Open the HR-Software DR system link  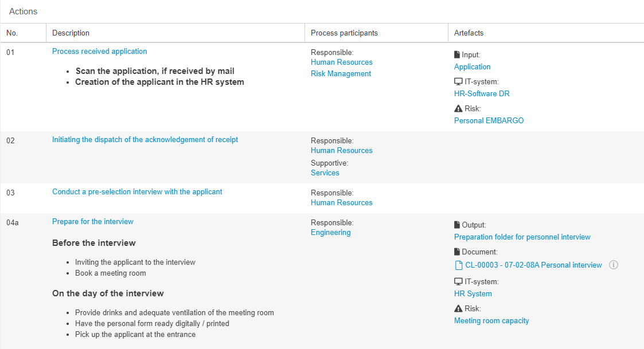pyautogui.click(x=482, y=94)
